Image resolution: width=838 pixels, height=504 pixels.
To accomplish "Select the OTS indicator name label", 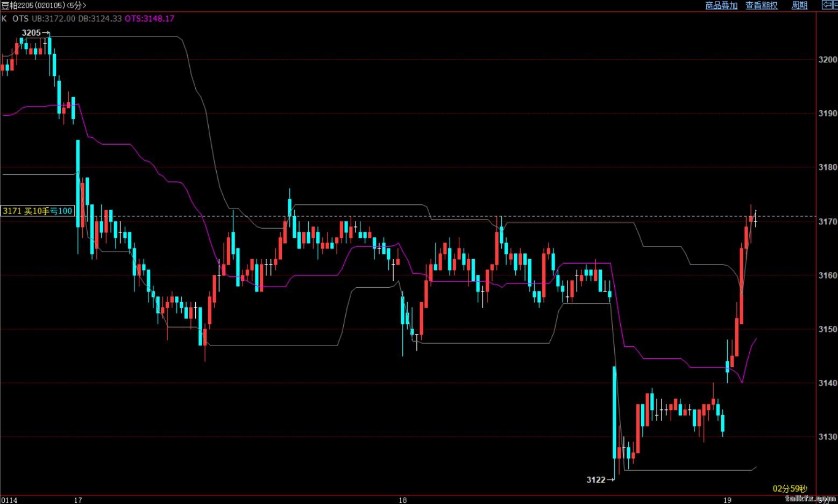I will [x=20, y=18].
